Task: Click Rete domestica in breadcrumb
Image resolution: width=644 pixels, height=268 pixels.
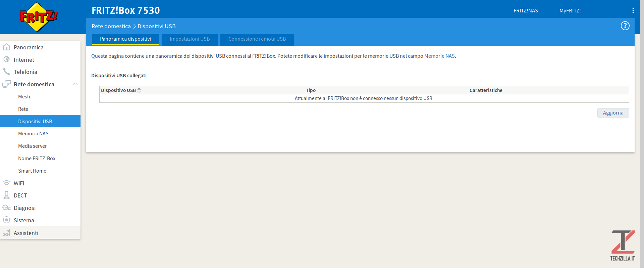Action: point(111,26)
